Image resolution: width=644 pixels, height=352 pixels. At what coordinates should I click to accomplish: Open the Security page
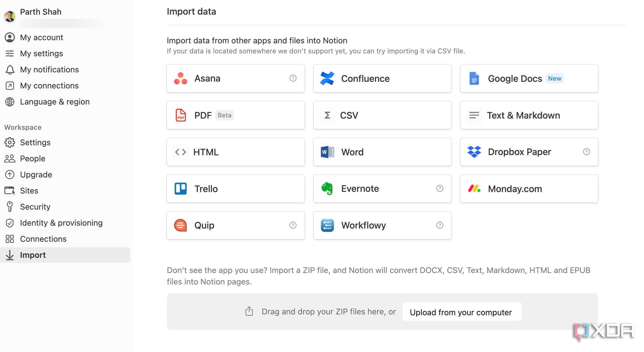tap(65, 207)
